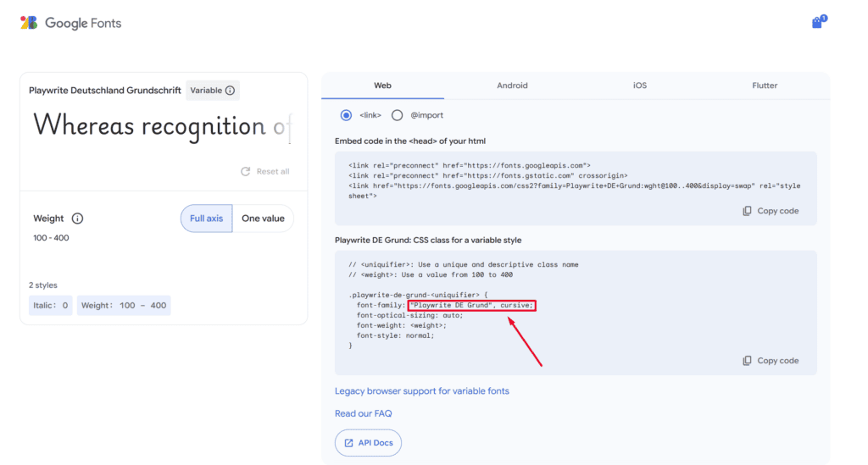
Task: Click Copy code label under embed code
Action: 778,211
